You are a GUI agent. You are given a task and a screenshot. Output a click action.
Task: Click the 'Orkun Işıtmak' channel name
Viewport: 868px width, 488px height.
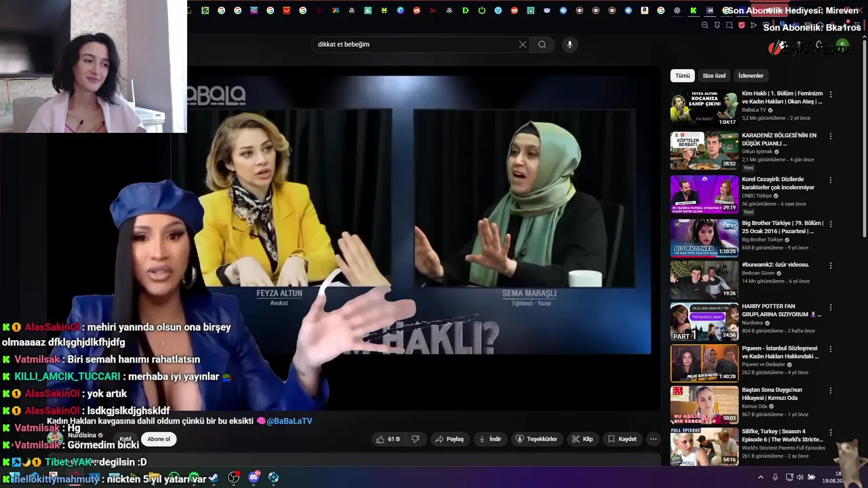tap(757, 152)
